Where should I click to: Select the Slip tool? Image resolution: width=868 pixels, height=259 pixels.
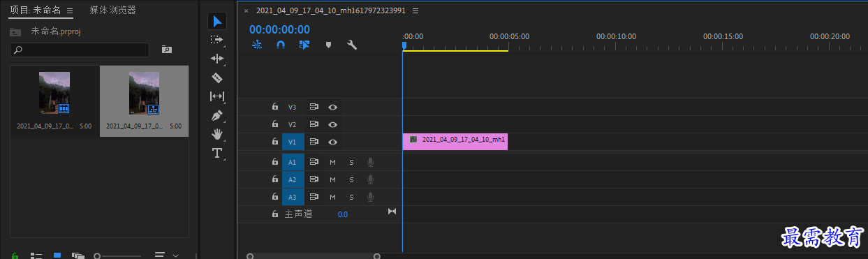[217, 96]
